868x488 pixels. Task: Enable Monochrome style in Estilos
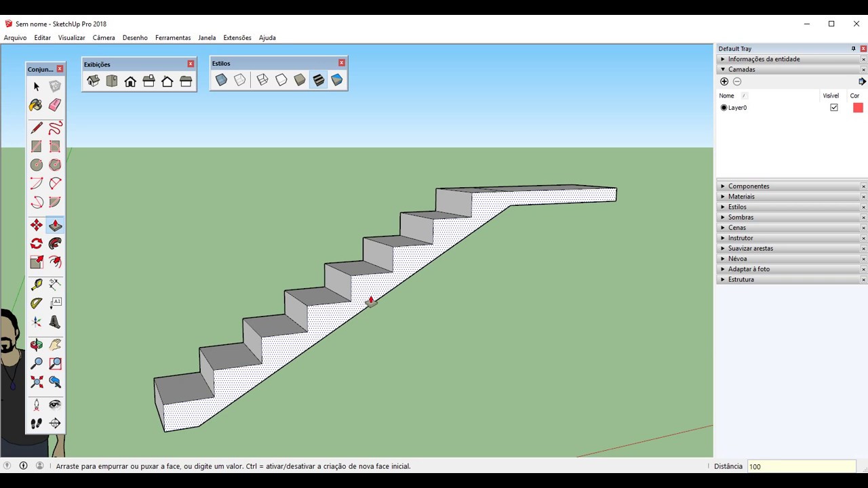336,80
